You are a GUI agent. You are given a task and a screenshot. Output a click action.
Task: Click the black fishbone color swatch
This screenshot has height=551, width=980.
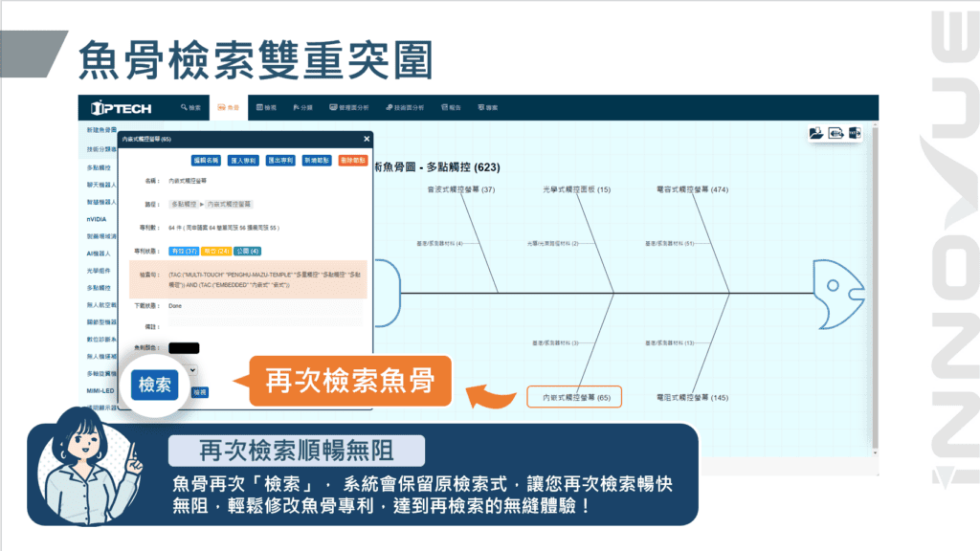tap(184, 348)
